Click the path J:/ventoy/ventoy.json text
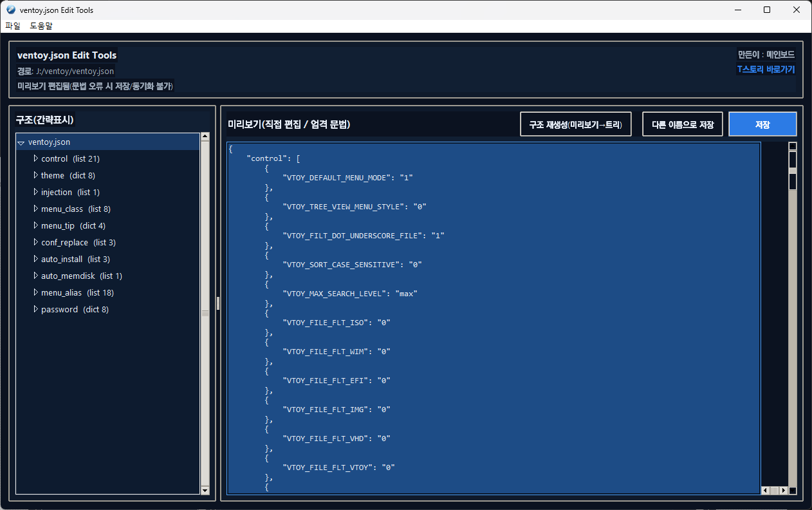 tap(75, 71)
